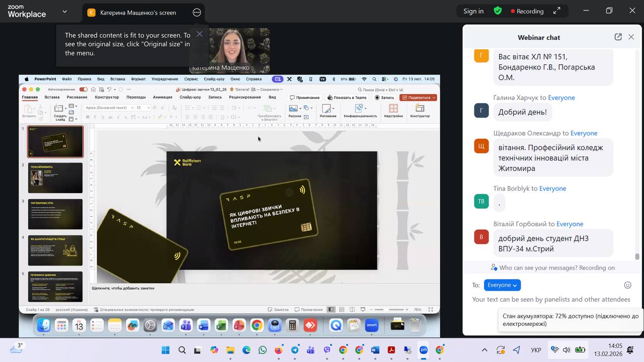Toggle the Автосохранение switch in PowerPoint

pos(84,89)
